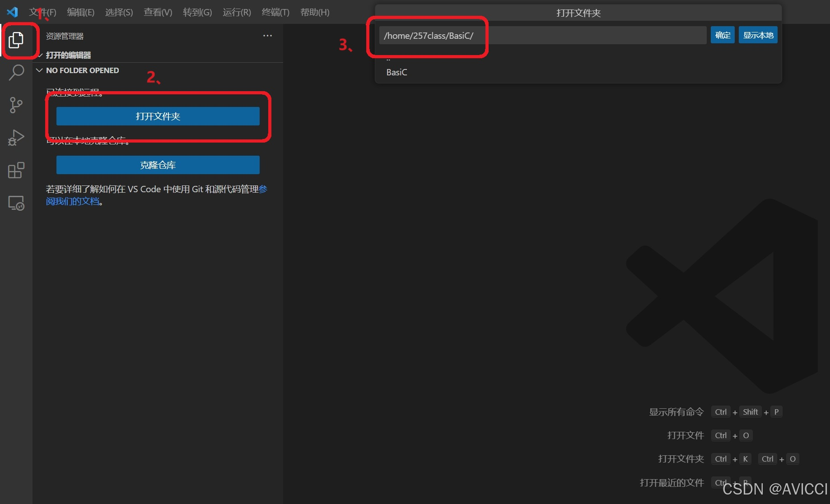Screen dimensions: 830x504
Task: Open the 终端(T) menu
Action: pos(275,12)
